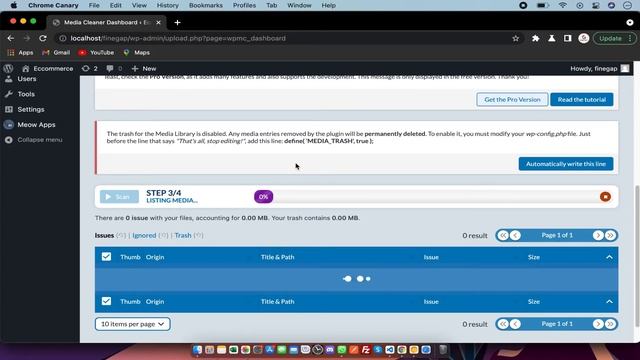Open the updates counter icon
The width and height of the screenshot is (640, 360).
click(90, 68)
